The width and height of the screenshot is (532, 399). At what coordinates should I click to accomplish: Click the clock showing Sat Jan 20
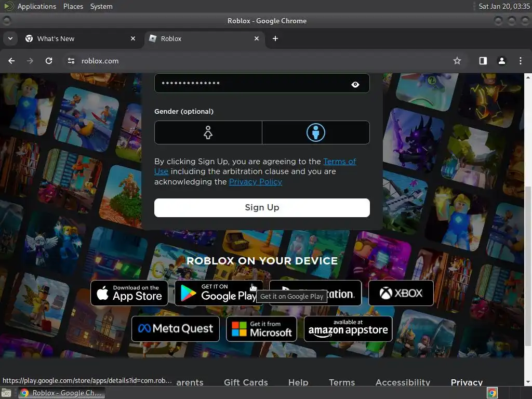tap(504, 6)
